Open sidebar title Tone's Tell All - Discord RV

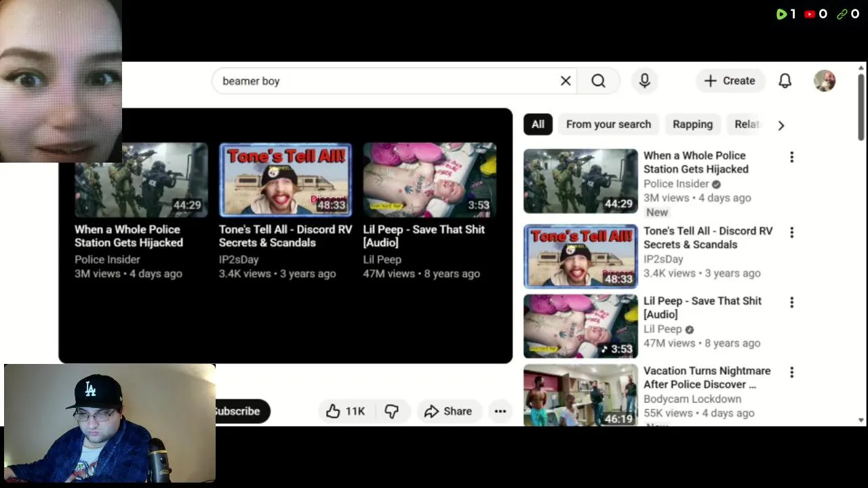pyautogui.click(x=708, y=238)
